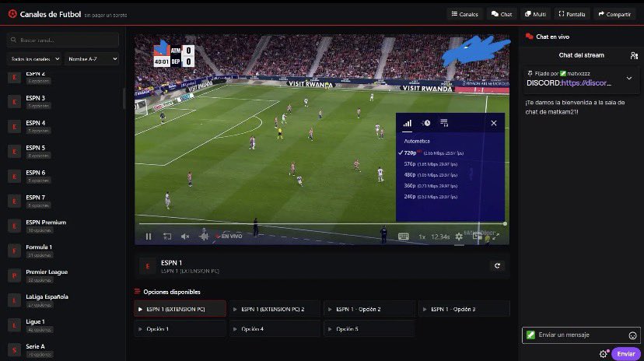Expand the pinned Discord message
The height and width of the screenshot is (361, 644).
[628, 78]
